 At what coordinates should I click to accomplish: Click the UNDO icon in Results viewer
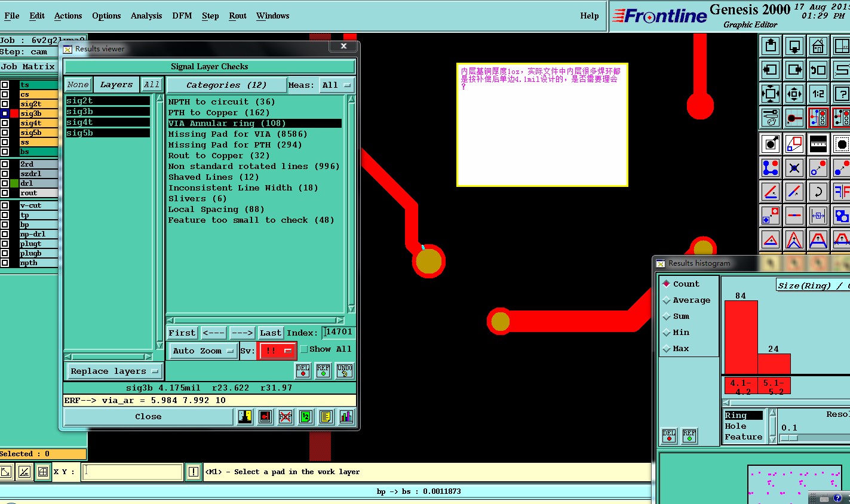coord(345,371)
